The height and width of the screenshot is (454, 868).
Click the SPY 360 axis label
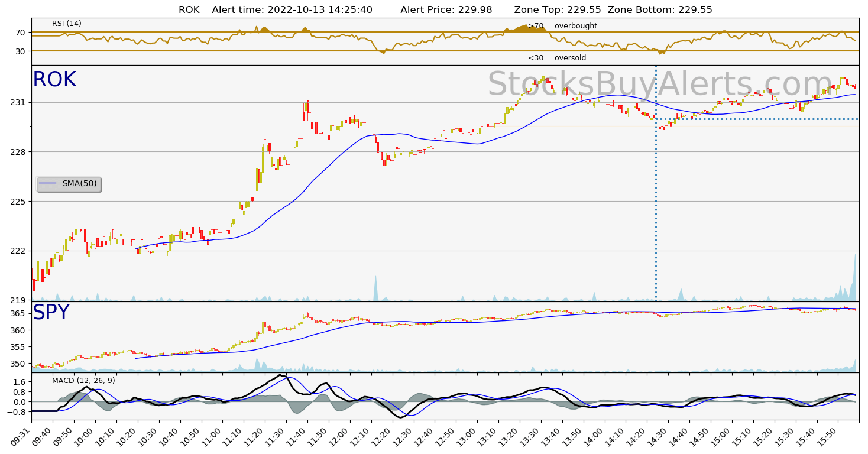click(17, 330)
